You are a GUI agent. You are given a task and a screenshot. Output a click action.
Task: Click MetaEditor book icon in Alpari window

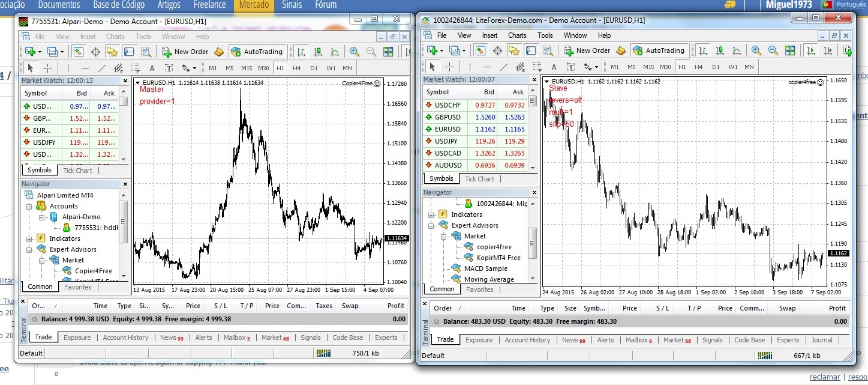(x=218, y=52)
